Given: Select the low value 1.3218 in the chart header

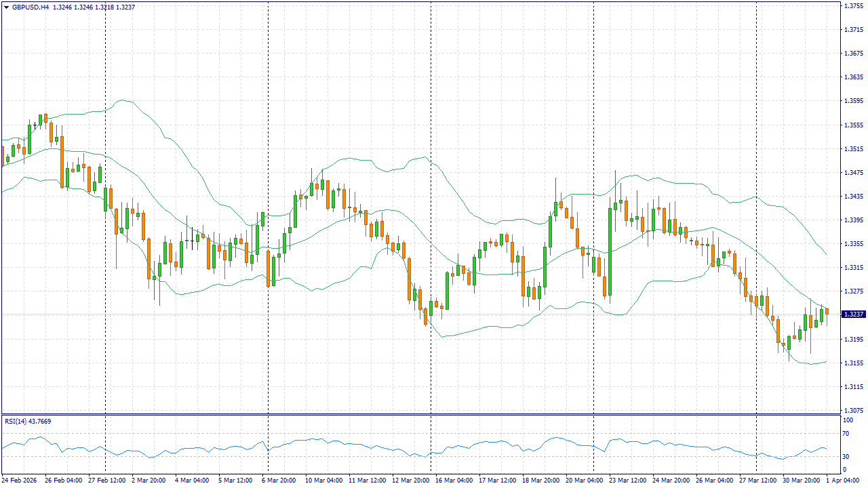Looking at the screenshot, I should pyautogui.click(x=106, y=7).
